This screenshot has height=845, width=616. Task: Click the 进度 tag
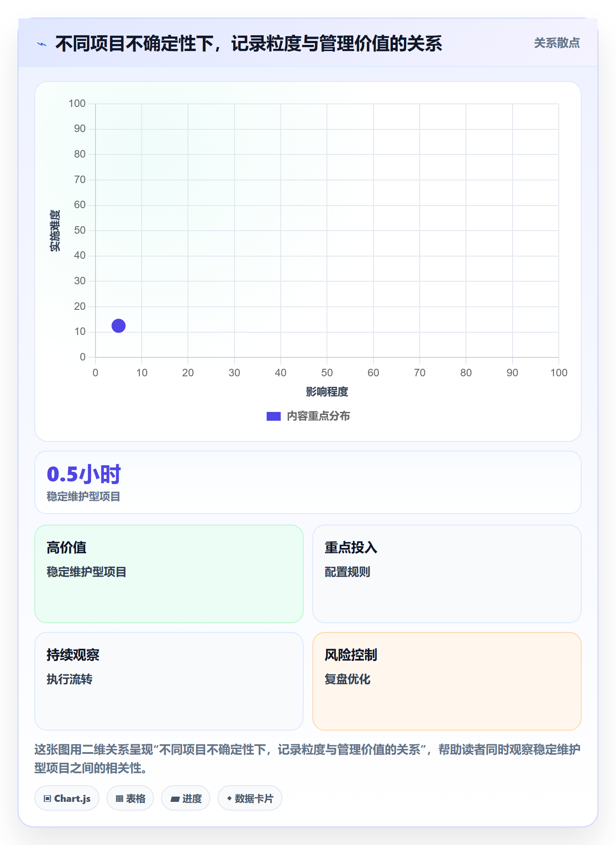[186, 798]
